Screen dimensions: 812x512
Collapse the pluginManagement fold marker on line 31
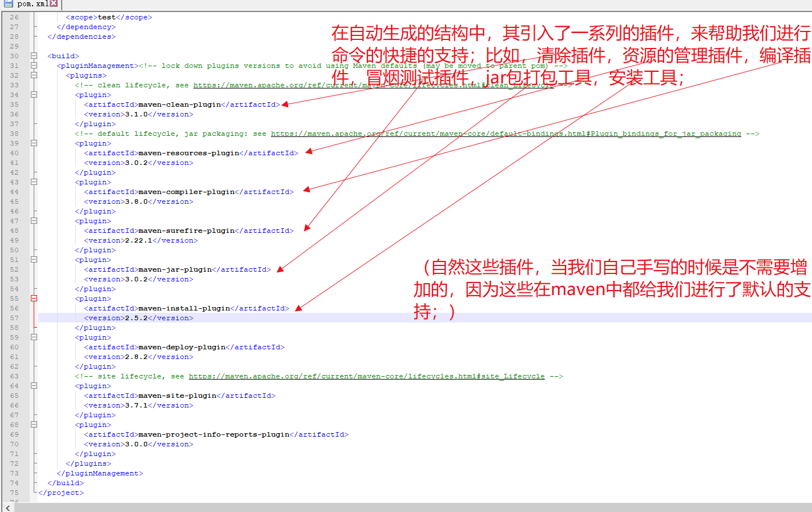coord(34,65)
